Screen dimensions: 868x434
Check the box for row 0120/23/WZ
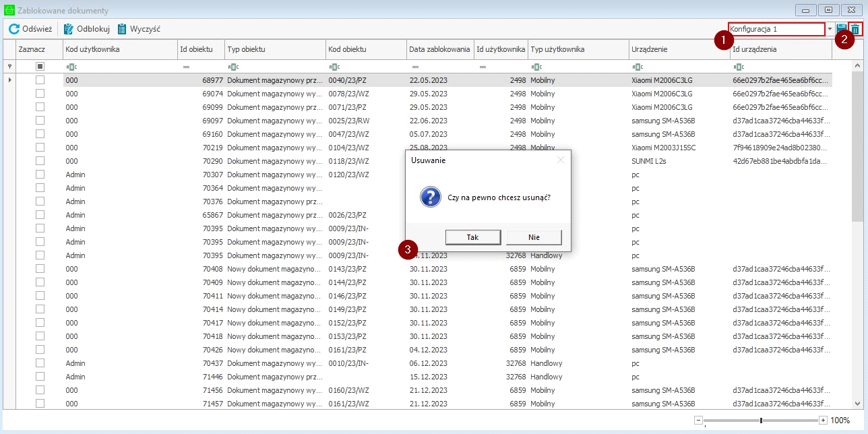(x=40, y=174)
